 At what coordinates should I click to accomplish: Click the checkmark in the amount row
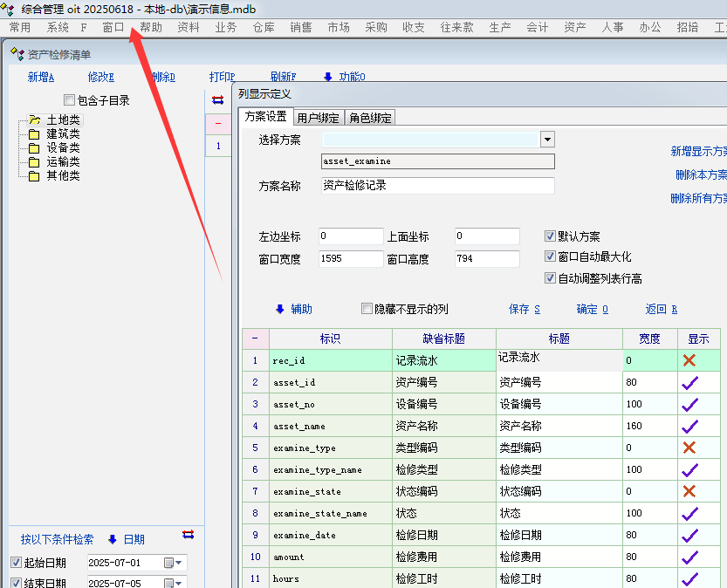689,557
